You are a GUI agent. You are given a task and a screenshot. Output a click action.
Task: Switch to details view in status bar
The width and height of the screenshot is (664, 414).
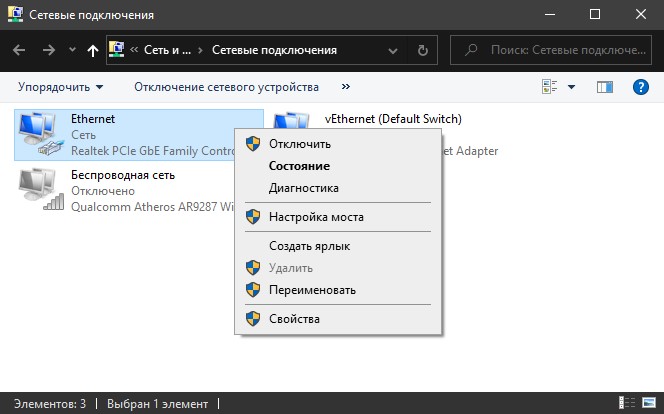[x=627, y=403]
